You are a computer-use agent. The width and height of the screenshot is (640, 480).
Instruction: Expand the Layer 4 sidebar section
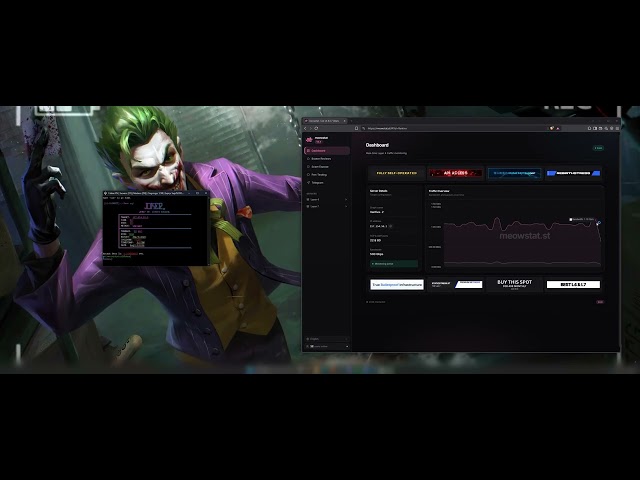[x=327, y=200]
